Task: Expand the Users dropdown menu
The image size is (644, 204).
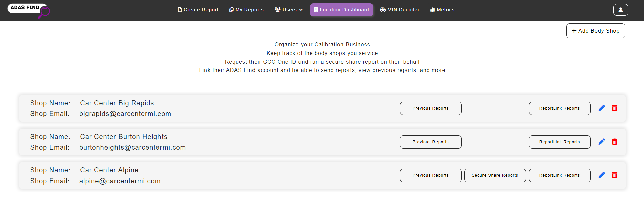Action: click(x=288, y=10)
